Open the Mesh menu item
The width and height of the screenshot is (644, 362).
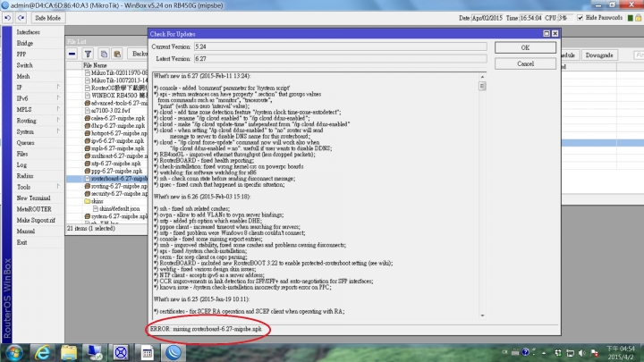pos(23,76)
